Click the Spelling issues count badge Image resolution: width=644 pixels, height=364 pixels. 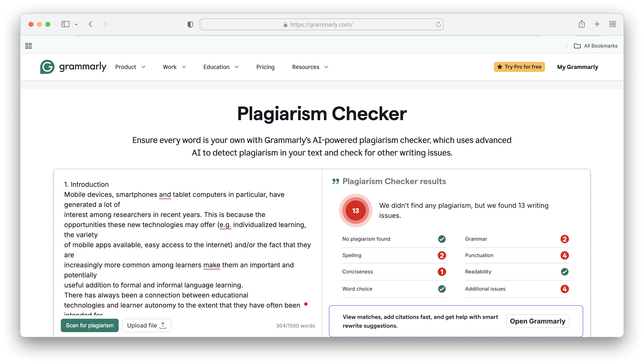441,255
